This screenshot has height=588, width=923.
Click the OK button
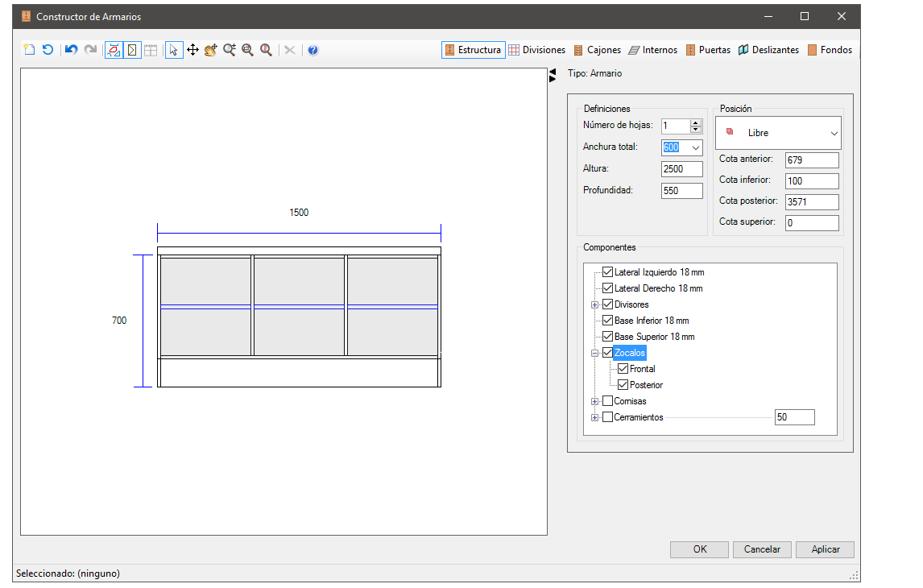click(699, 549)
